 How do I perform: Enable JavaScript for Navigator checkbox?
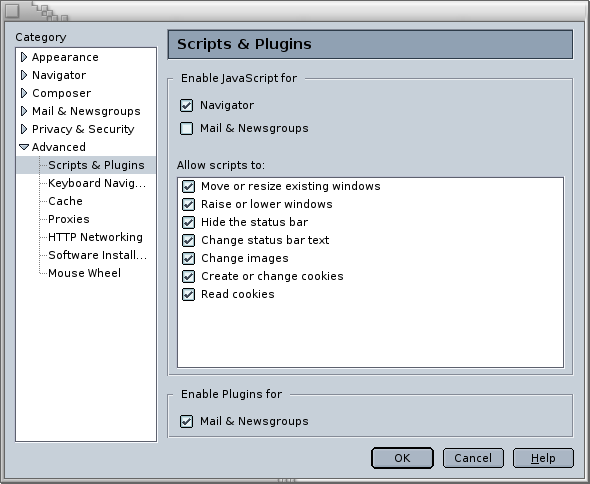pyautogui.click(x=187, y=105)
